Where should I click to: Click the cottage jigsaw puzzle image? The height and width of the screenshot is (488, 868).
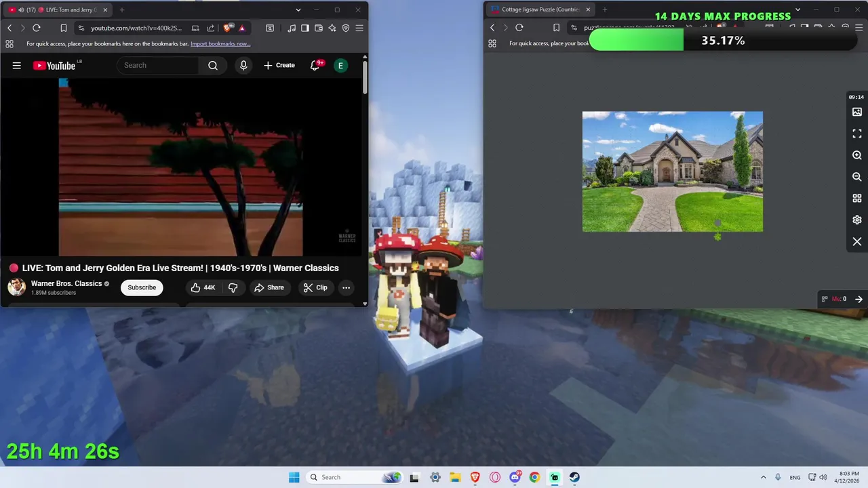673,171
